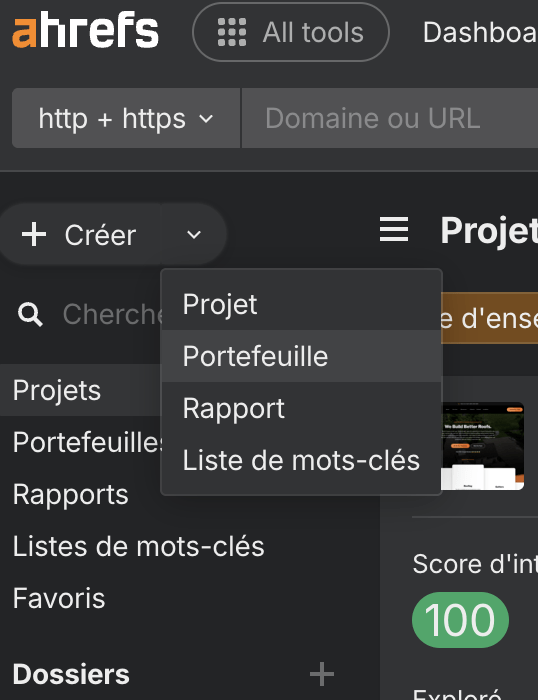Toggle the Créer dropdown chevron
This screenshot has height=700, width=538.
tap(194, 234)
